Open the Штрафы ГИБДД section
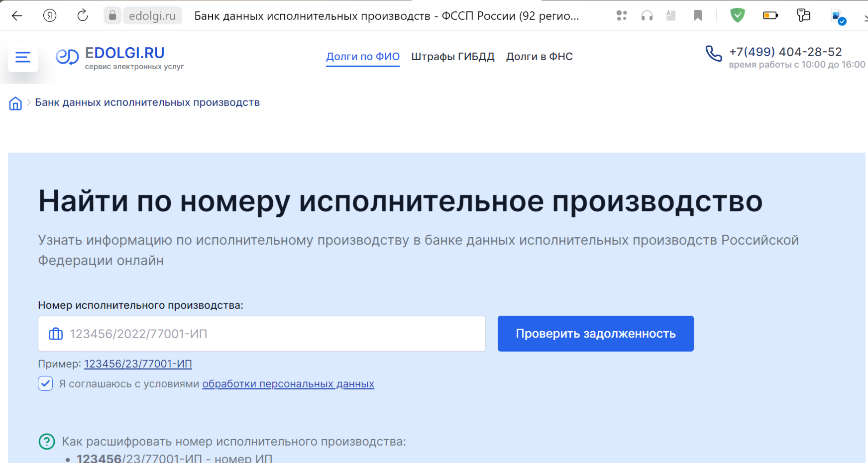 tap(453, 57)
